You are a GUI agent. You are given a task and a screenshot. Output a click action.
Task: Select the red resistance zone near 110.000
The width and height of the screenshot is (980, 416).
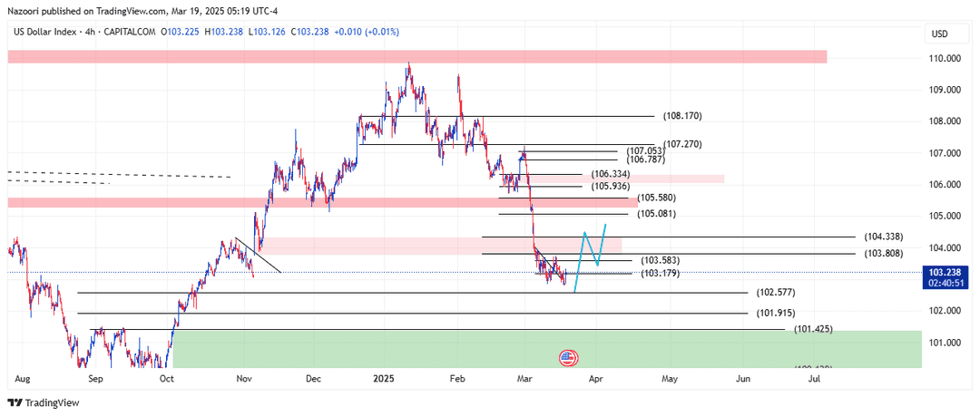pos(417,57)
